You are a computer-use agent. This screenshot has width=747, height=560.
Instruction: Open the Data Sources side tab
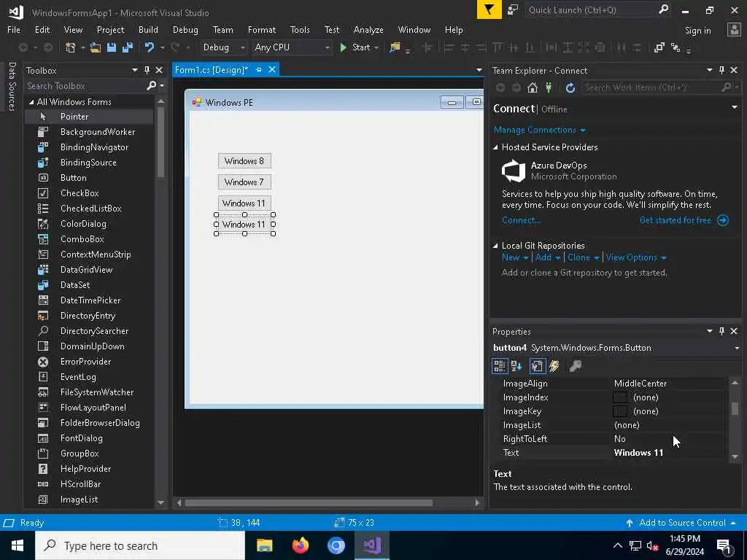click(12, 86)
